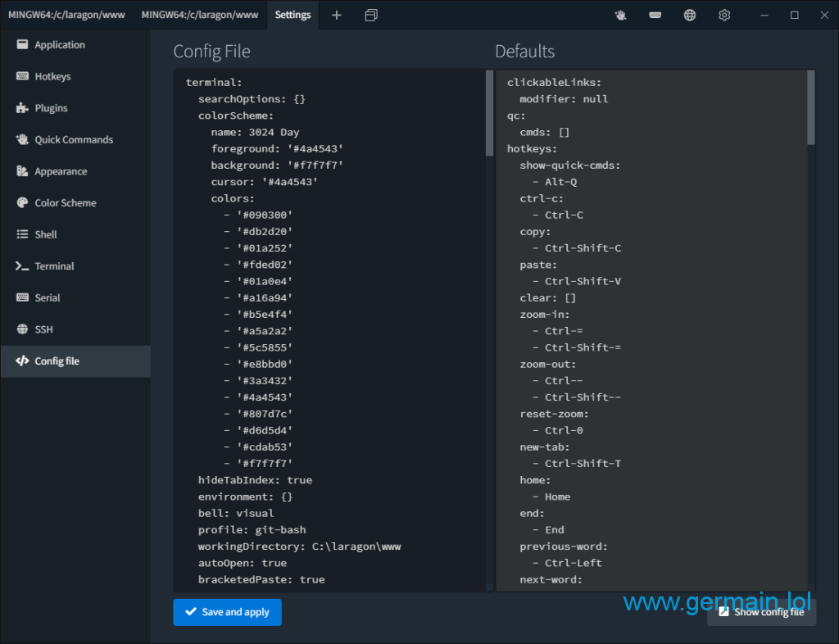
Task: Open Appearance settings
Action: [61, 171]
